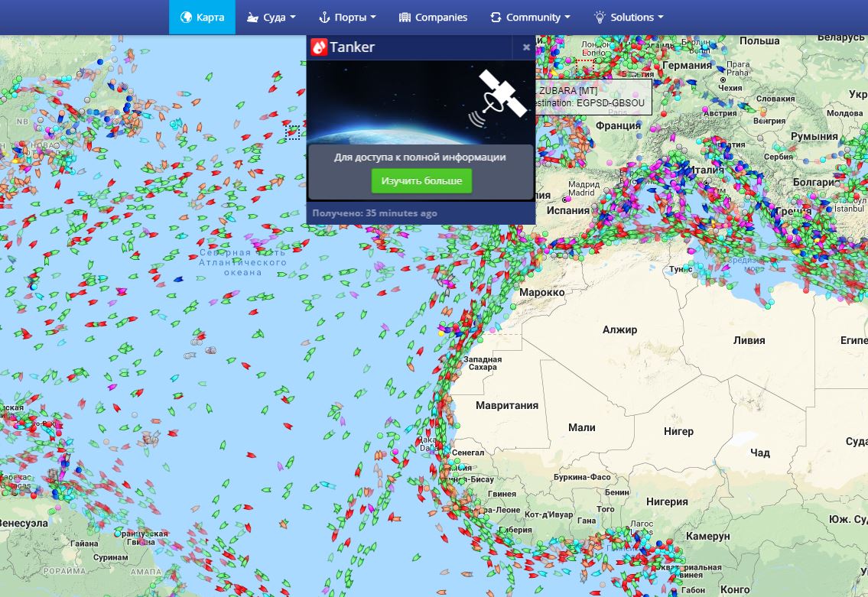Screen dimensions: 868x597
Task: Expand the Порты dropdown menu
Action: click(348, 17)
